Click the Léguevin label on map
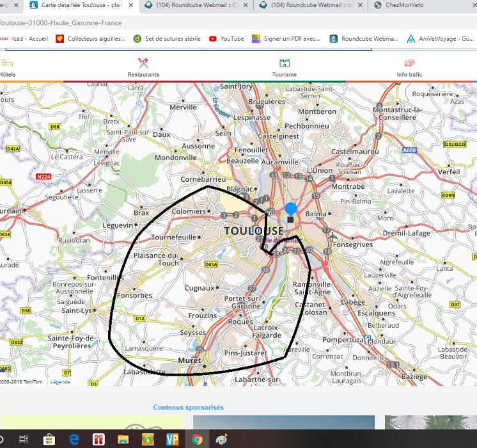Screen dimensions: 477x448 [x=118, y=225]
